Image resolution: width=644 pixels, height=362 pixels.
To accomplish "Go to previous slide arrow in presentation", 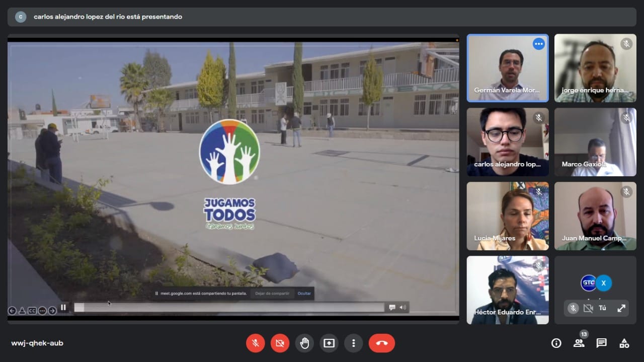I will coord(12,311).
